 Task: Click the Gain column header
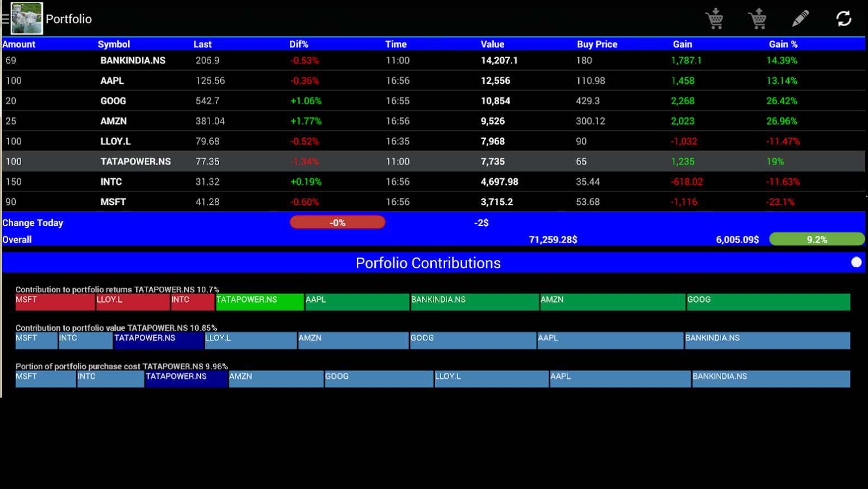click(682, 45)
